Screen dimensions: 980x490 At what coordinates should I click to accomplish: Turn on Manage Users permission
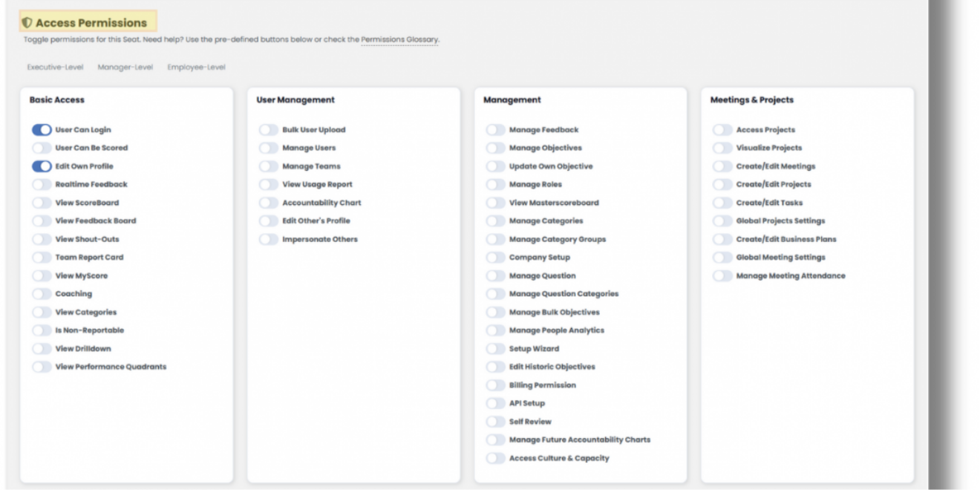[269, 148]
